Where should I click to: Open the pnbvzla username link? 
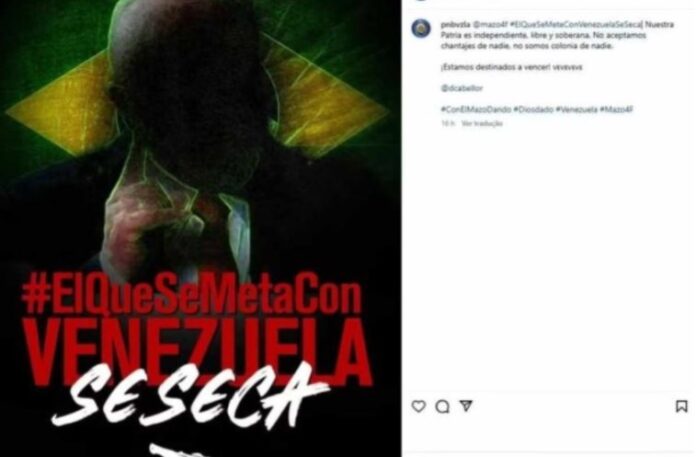(x=455, y=25)
